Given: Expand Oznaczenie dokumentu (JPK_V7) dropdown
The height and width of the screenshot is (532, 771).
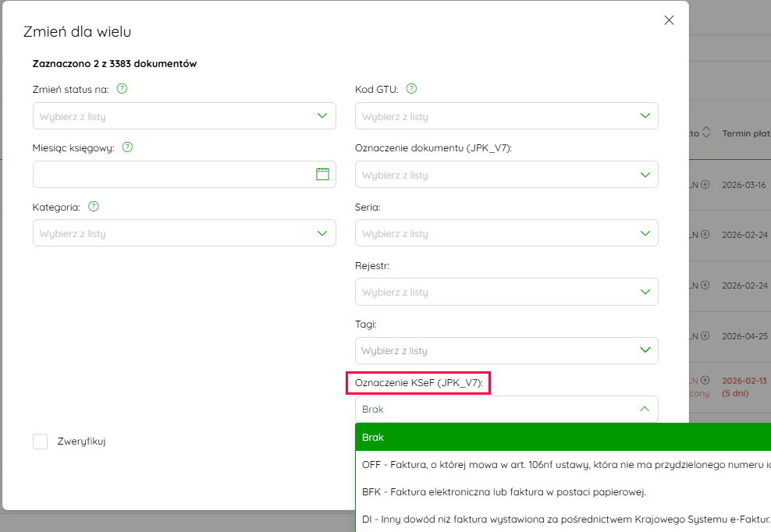Looking at the screenshot, I should point(506,175).
